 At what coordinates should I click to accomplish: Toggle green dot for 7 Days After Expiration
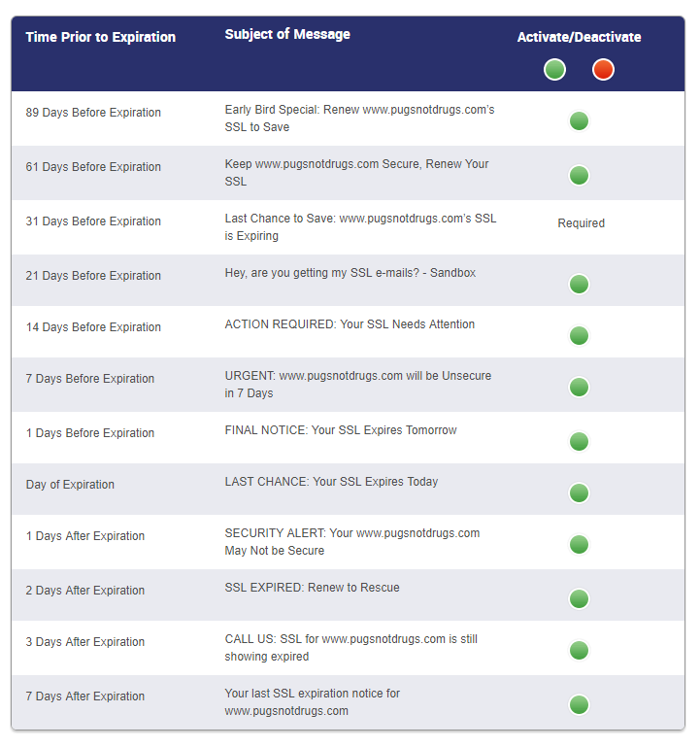pyautogui.click(x=579, y=704)
